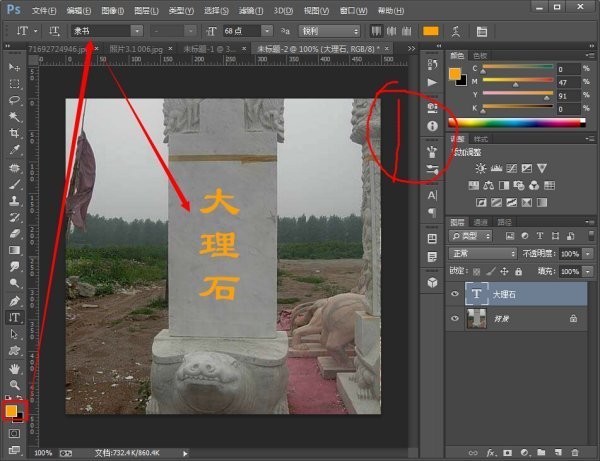The image size is (600, 461).
Task: Click the orange text color swatch in options bar
Action: 430,31
